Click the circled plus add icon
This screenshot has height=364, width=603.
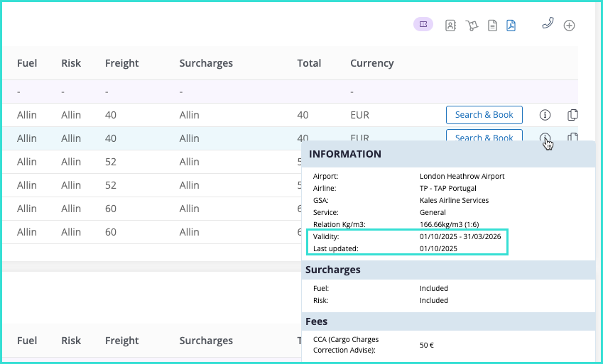[569, 26]
